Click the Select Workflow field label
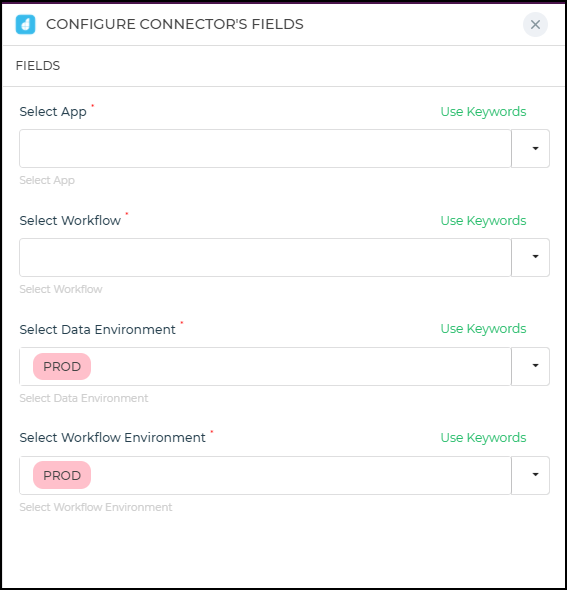Image resolution: width=567 pixels, height=590 pixels. pos(70,220)
